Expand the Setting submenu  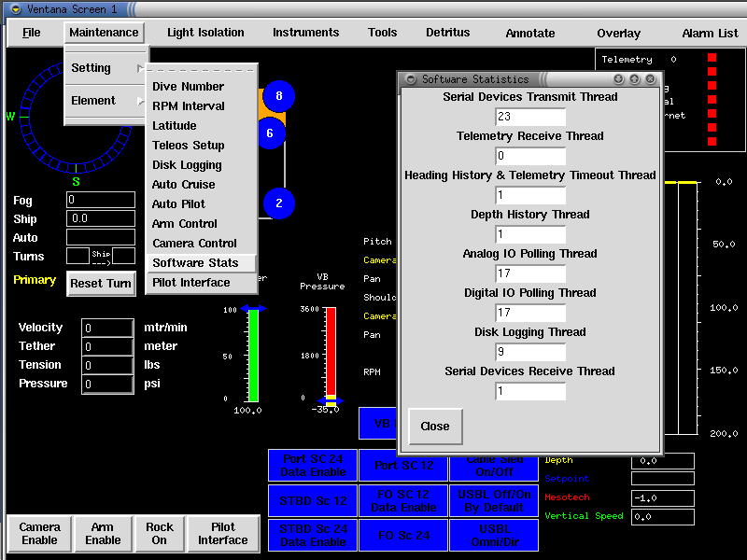tap(105, 68)
